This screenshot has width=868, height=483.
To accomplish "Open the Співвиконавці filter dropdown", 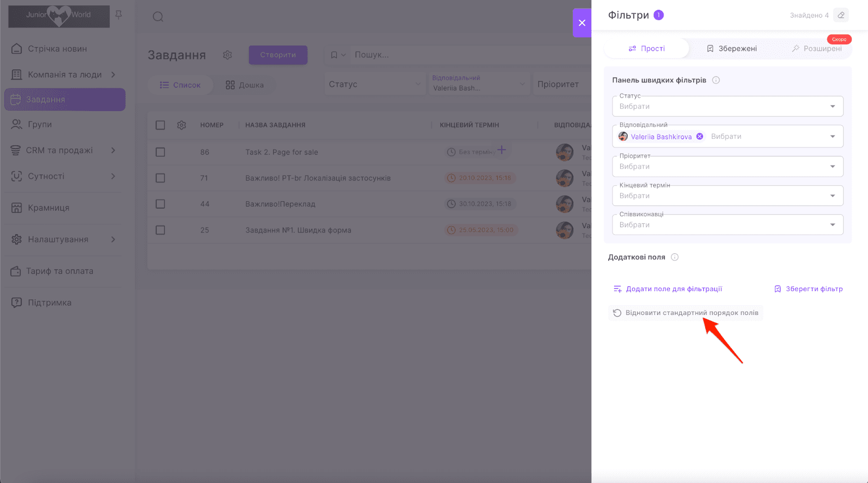I will click(x=727, y=225).
